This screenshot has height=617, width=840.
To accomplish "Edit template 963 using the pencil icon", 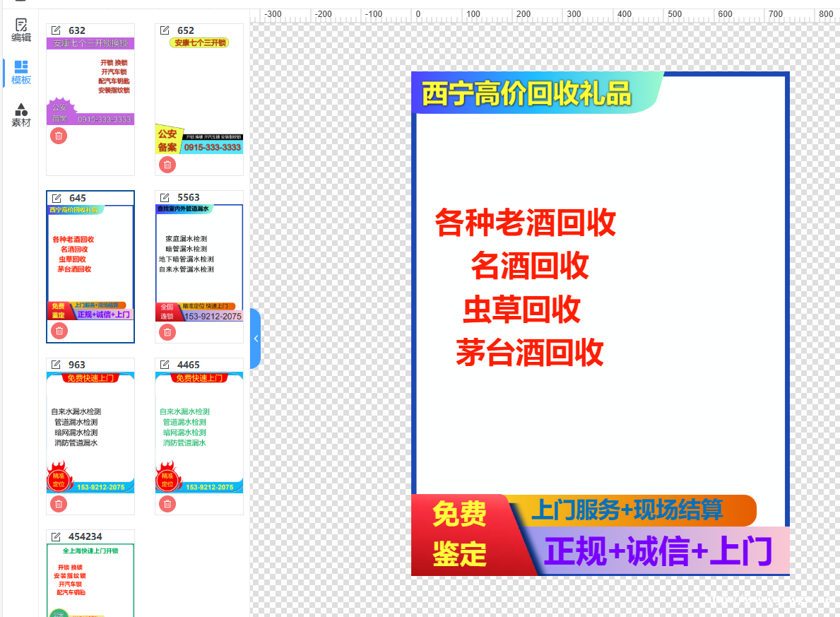I will pyautogui.click(x=57, y=364).
